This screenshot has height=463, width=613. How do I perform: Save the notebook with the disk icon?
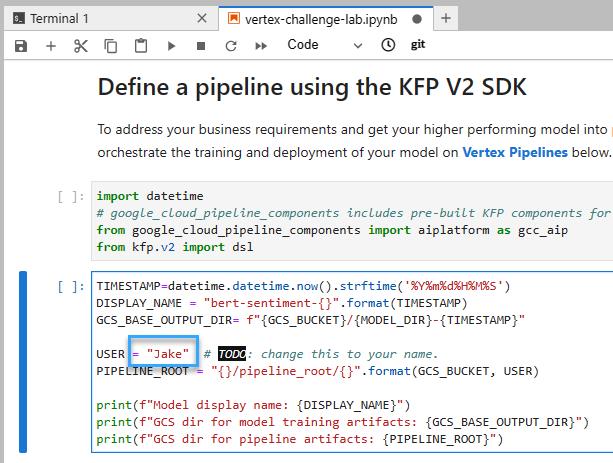click(21, 46)
